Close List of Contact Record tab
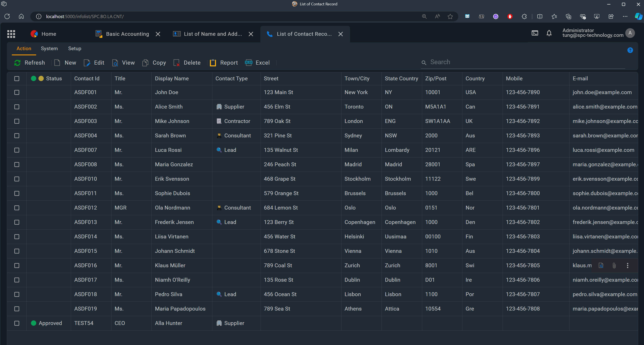 [x=340, y=34]
